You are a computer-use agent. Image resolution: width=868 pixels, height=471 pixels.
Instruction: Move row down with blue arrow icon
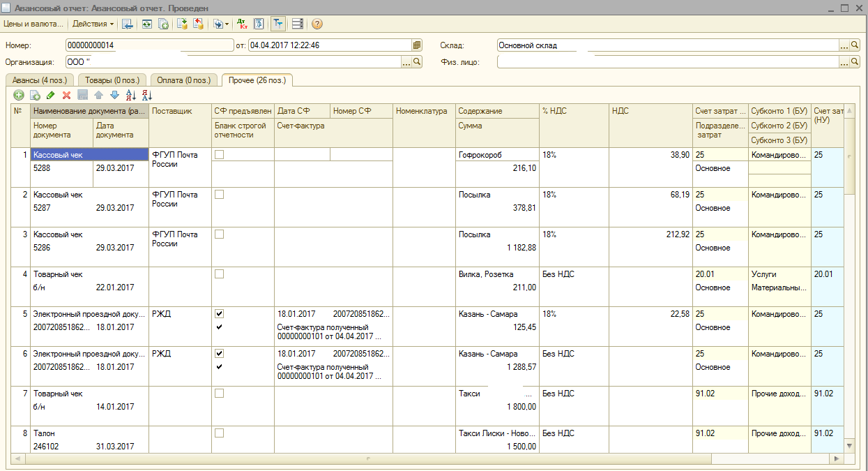click(114, 95)
